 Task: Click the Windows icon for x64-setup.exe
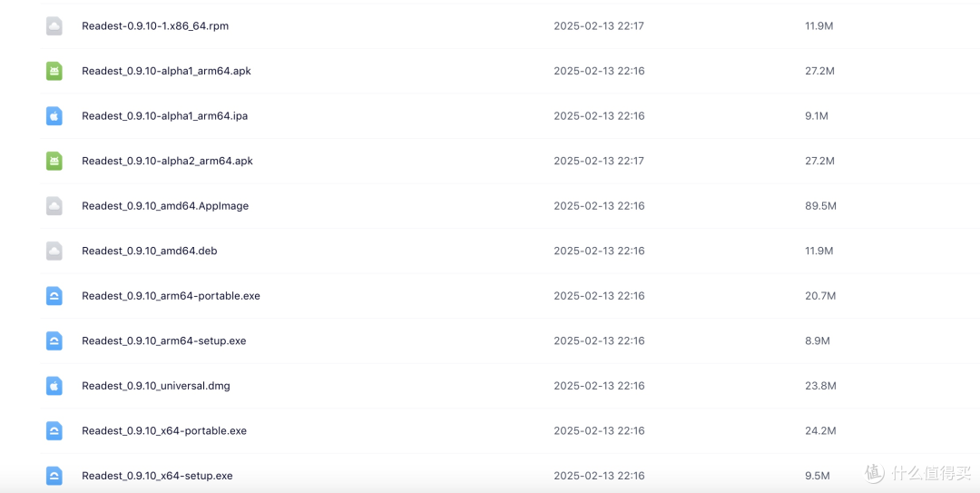click(x=54, y=476)
